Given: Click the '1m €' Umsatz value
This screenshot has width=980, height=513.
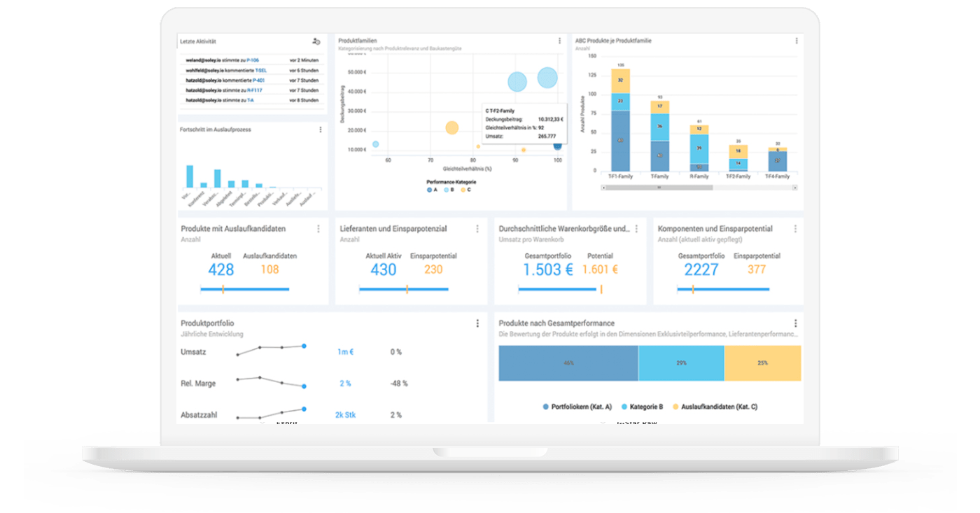Looking at the screenshot, I should coord(345,352).
